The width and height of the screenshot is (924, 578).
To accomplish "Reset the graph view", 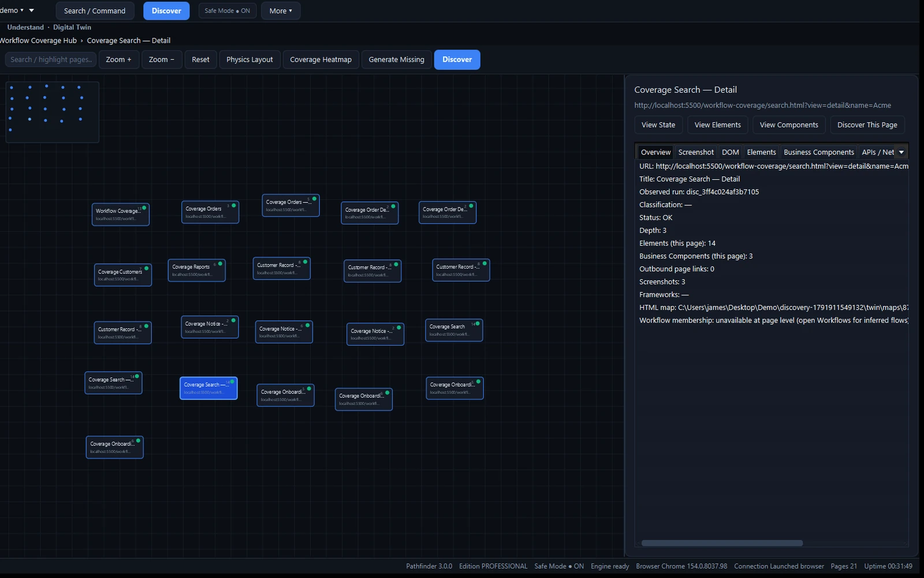I will [200, 60].
